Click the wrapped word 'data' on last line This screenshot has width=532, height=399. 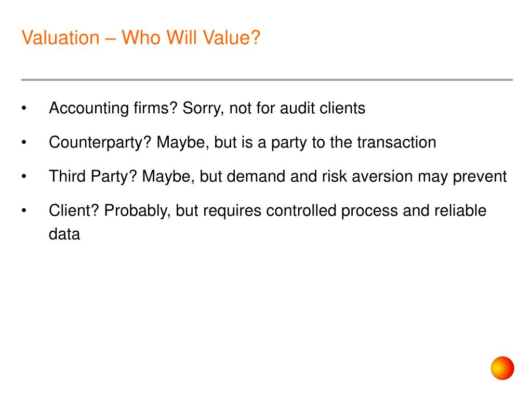tap(64, 234)
